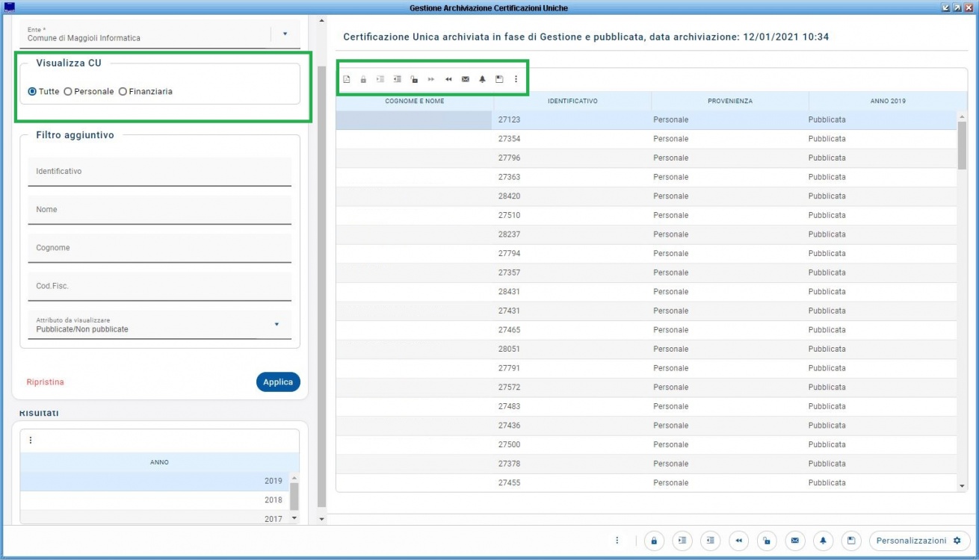The width and height of the screenshot is (979, 560).
Task: Click the Provenienza column header
Action: 730,101
